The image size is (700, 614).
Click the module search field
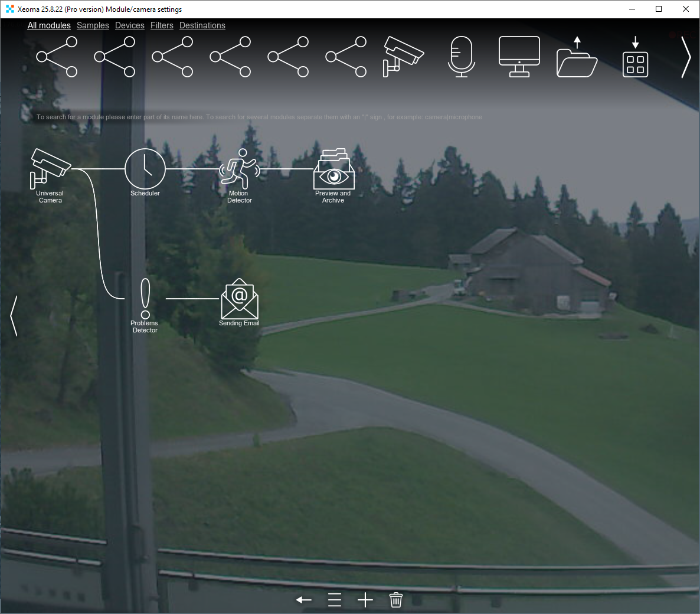[x=259, y=117]
